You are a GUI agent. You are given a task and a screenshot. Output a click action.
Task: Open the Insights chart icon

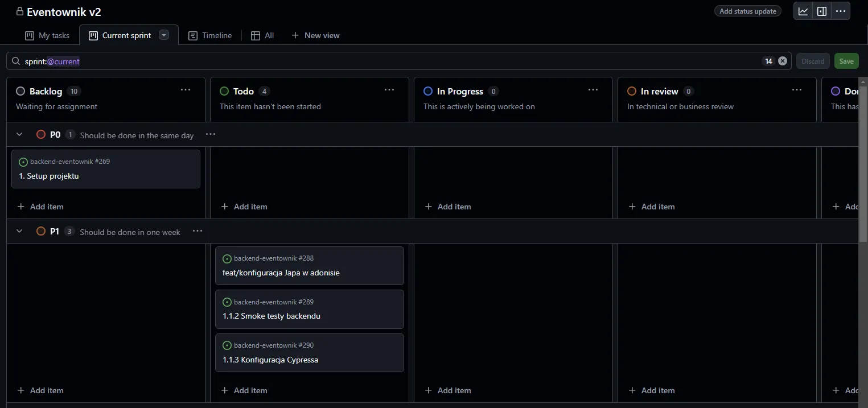coord(803,11)
